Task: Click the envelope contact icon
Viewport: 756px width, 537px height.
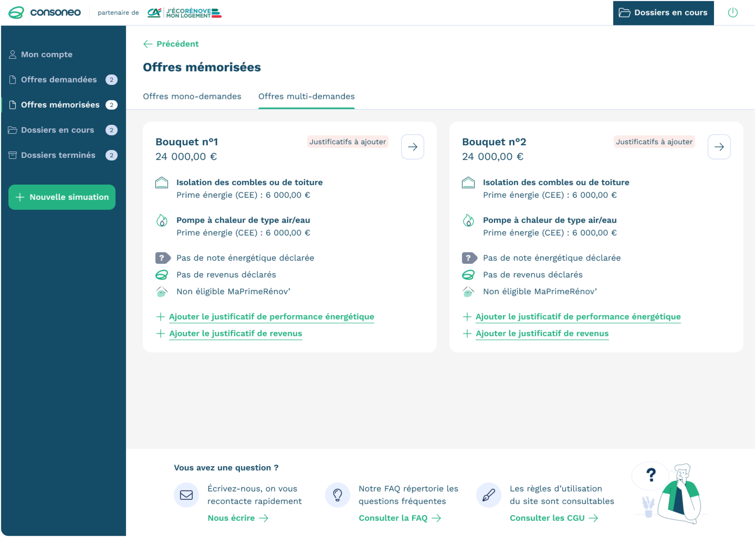Action: [x=186, y=495]
